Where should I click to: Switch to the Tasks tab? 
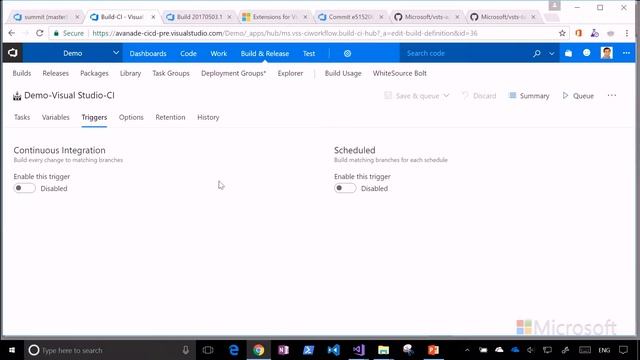22,117
